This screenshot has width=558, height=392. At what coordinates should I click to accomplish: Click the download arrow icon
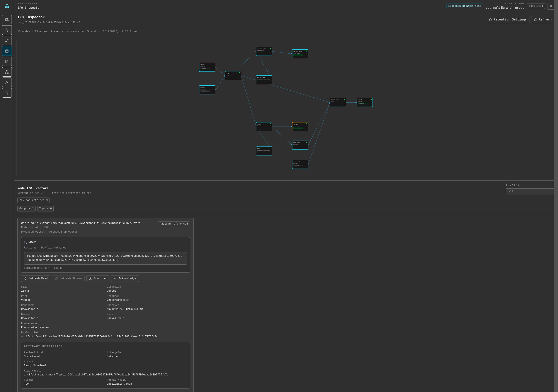tap(91, 279)
